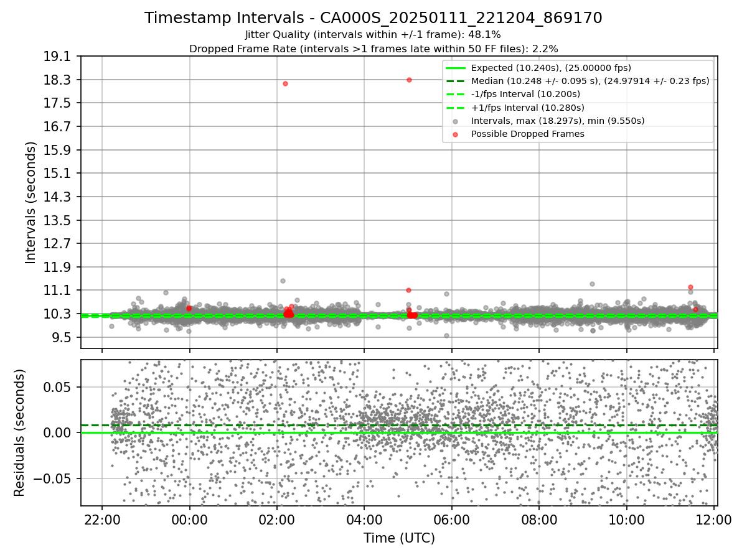
Task: Click the red dropped-frame point near 11.1 seconds at 05:00
Action: pyautogui.click(x=408, y=290)
